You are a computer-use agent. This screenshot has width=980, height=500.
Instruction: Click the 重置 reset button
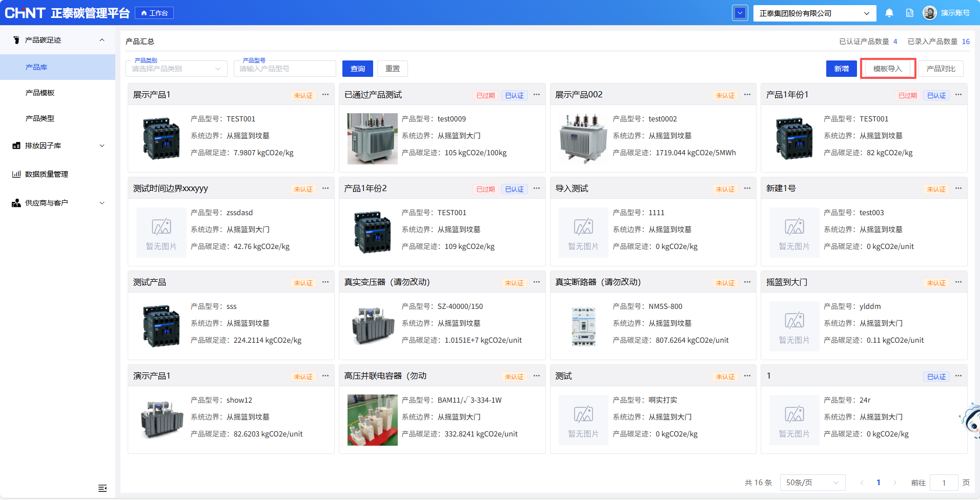[393, 69]
